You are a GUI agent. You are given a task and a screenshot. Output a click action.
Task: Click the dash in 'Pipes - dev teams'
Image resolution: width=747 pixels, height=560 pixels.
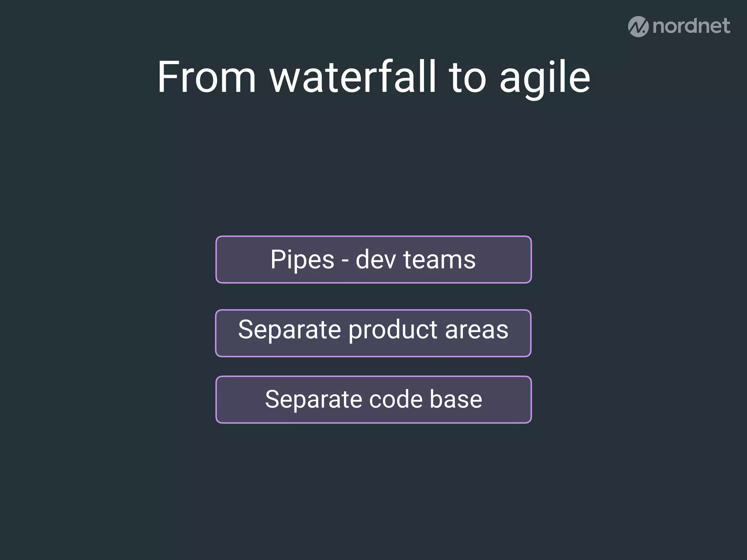(345, 261)
